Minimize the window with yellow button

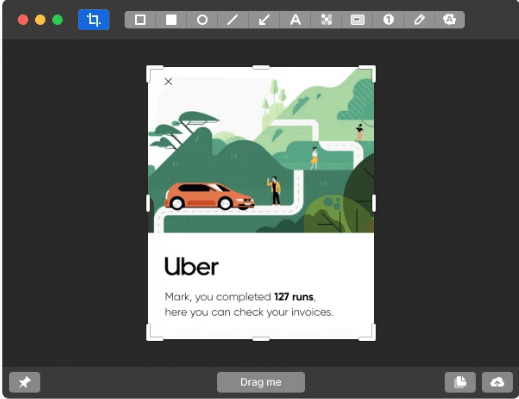[x=40, y=20]
